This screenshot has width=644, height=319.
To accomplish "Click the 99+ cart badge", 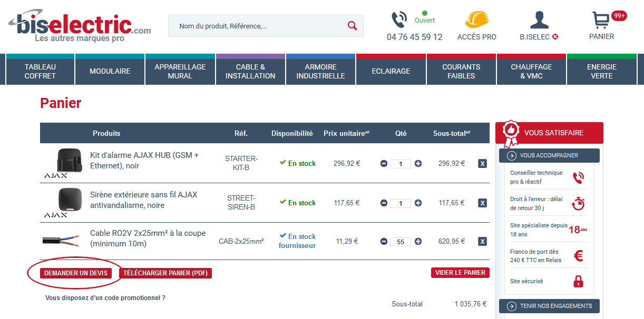I will coord(619,16).
